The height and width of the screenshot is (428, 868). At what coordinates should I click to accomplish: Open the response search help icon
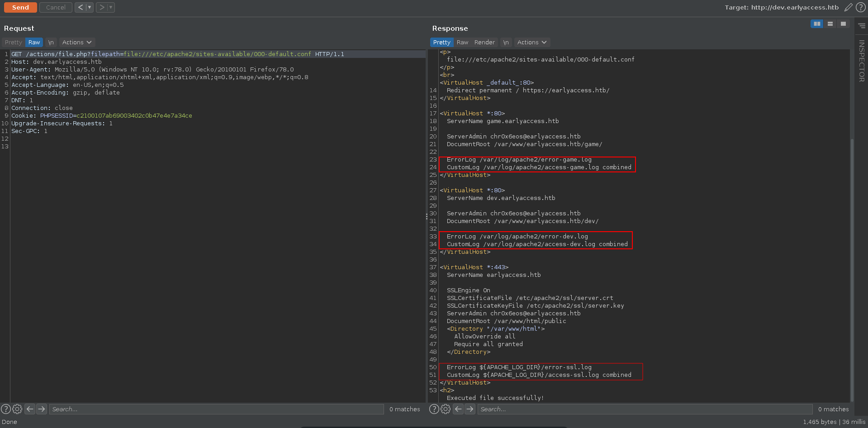point(434,409)
